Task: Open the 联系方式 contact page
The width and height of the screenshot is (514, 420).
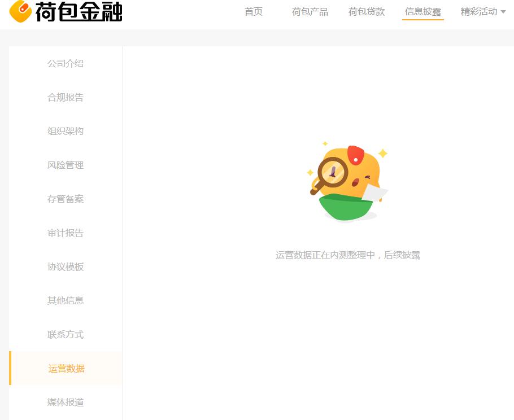Action: [x=66, y=334]
